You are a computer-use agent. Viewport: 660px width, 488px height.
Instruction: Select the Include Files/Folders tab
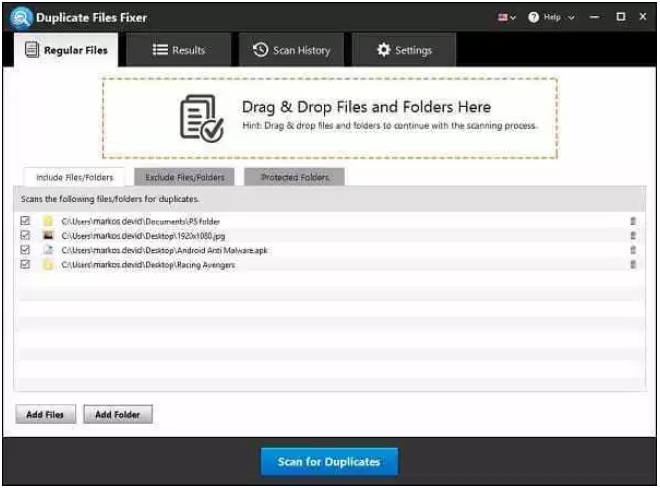click(75, 177)
